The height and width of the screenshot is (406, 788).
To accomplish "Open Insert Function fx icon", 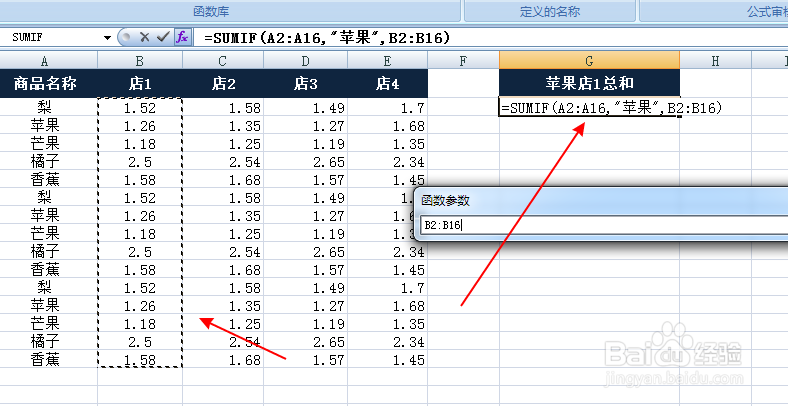I will (182, 37).
